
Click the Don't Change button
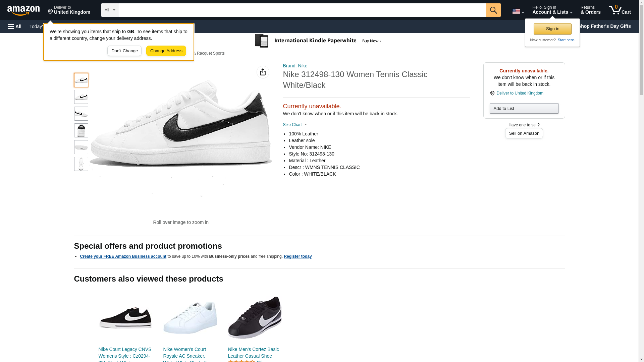(x=124, y=51)
